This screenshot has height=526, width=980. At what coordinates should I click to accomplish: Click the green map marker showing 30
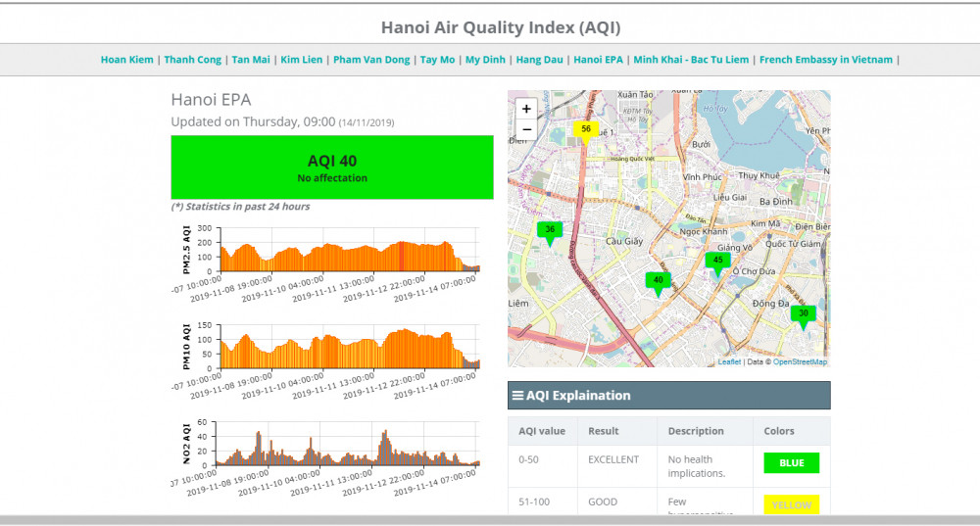point(804,314)
